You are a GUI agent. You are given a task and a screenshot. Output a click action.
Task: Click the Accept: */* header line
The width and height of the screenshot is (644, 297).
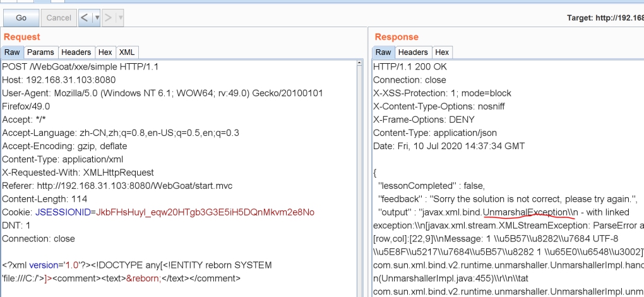[x=23, y=119]
